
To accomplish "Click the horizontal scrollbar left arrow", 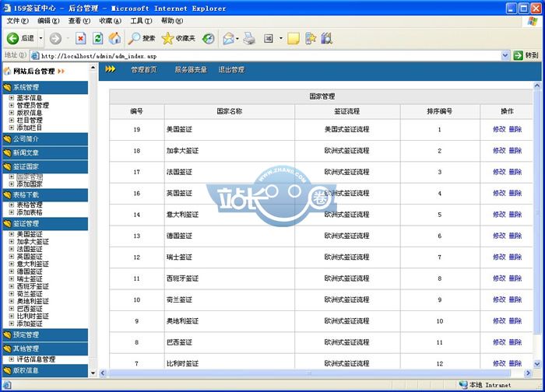I will coord(103,373).
